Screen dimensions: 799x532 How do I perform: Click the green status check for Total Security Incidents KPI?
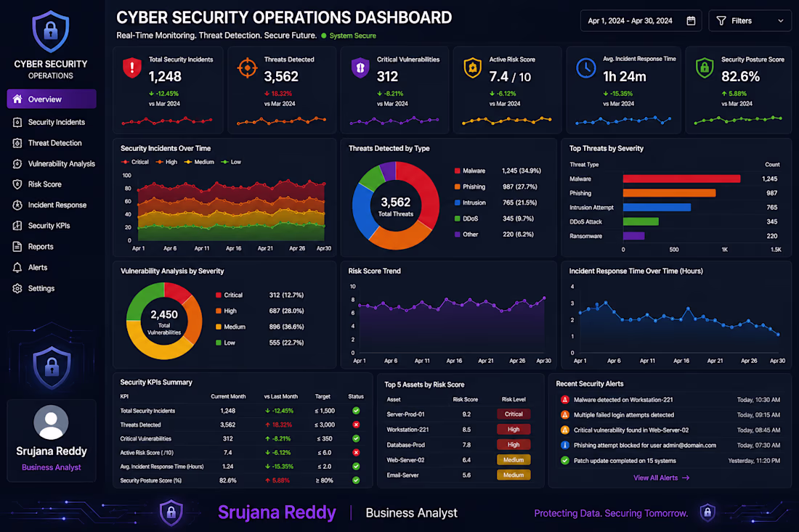tap(356, 411)
